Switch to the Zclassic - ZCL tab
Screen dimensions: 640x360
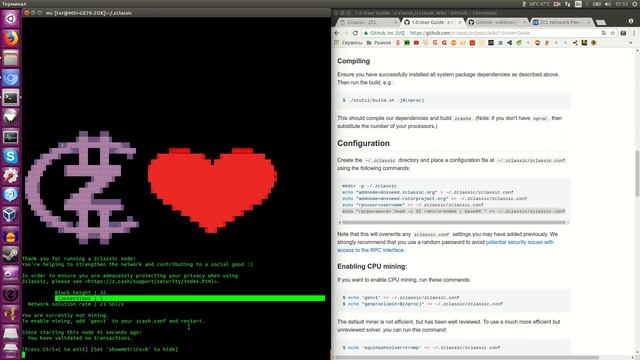(367, 22)
